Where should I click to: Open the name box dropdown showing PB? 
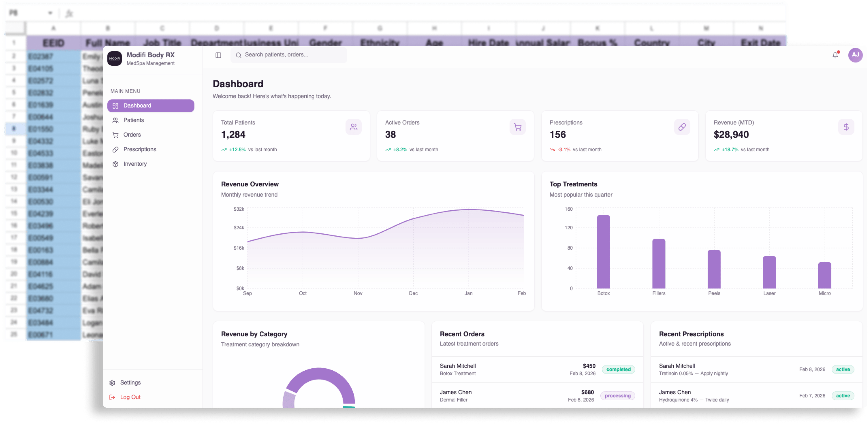tap(50, 13)
